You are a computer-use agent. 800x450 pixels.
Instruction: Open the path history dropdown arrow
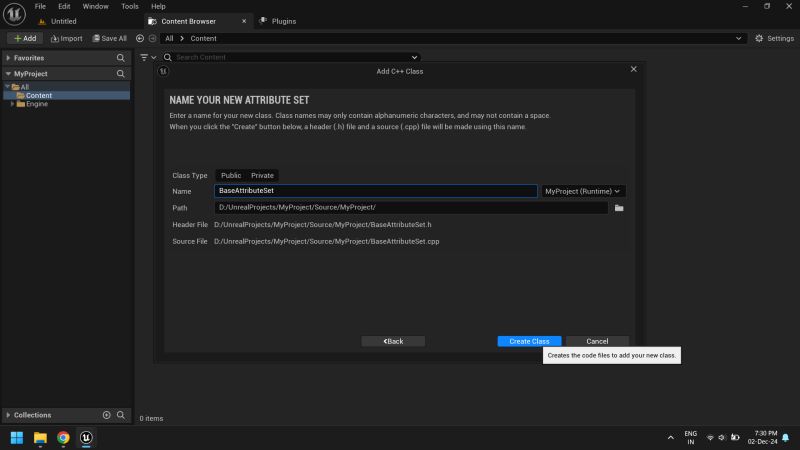coord(738,38)
